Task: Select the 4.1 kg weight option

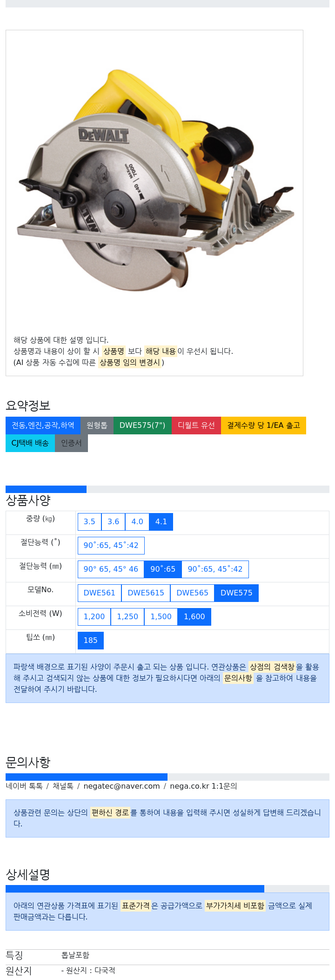Action: (x=161, y=522)
